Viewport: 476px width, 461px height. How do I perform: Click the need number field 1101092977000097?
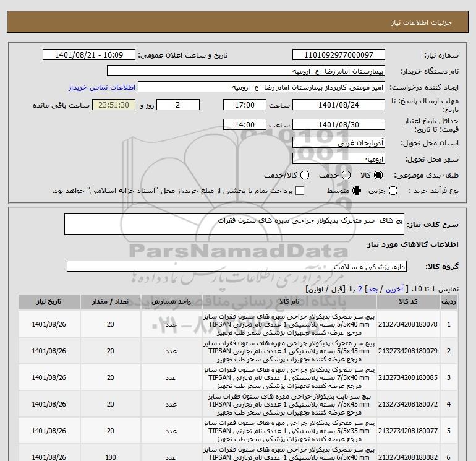(x=339, y=54)
